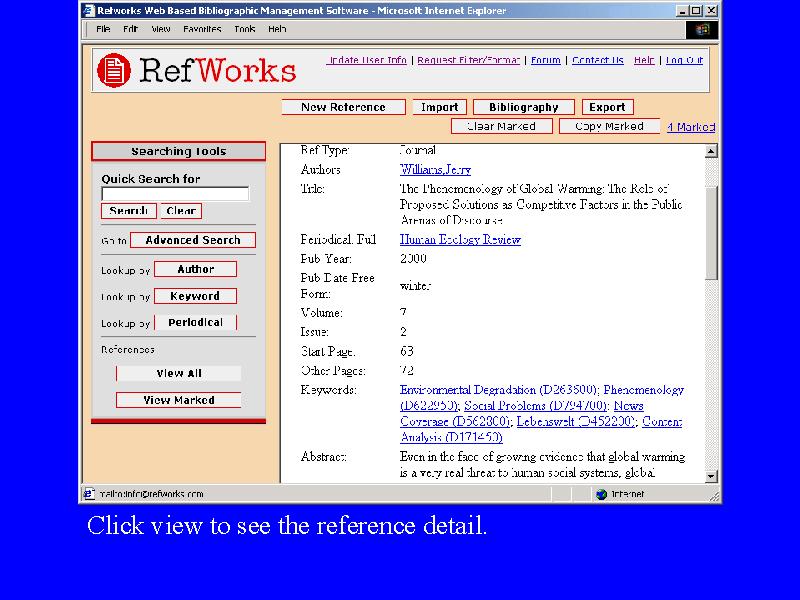This screenshot has height=600, width=800.
Task: Click the Clear button under Quick Search
Action: (x=181, y=211)
